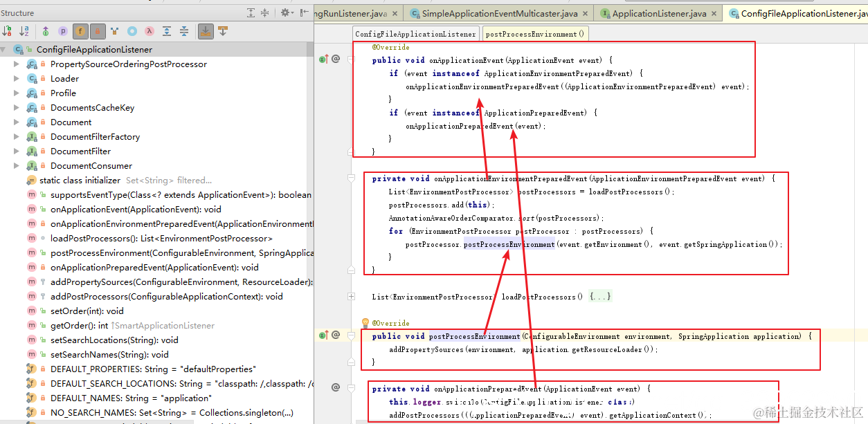Screen dimensions: 868x424
Task: Toggle Show Non-Public (lock) icon
Action: [x=98, y=31]
